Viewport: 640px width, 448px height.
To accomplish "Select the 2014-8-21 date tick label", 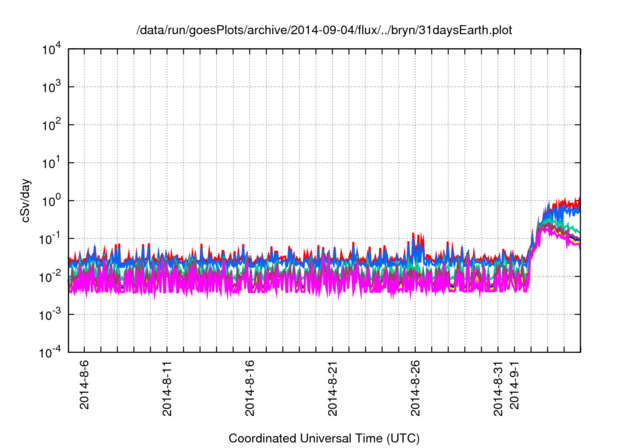I will click(x=332, y=393).
